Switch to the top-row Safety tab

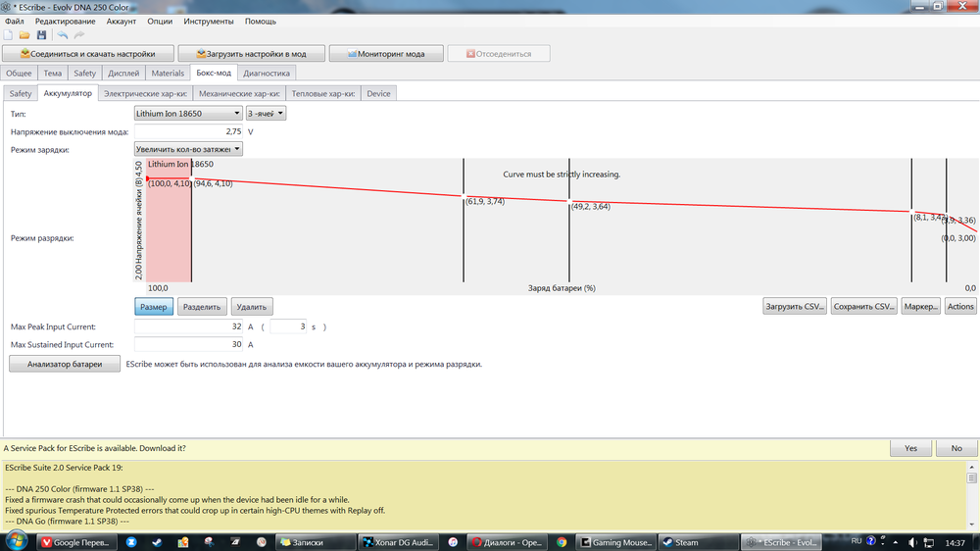click(x=85, y=74)
